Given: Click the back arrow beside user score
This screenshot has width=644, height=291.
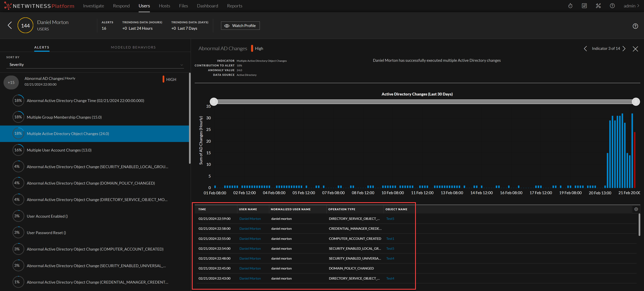Looking at the screenshot, I should pyautogui.click(x=10, y=25).
